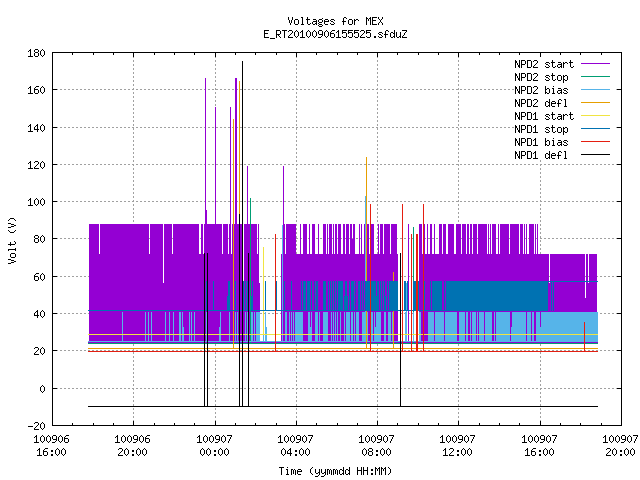Click the 120 tick on the voltage axis
The width and height of the screenshot is (640, 480).
[x=36, y=165]
